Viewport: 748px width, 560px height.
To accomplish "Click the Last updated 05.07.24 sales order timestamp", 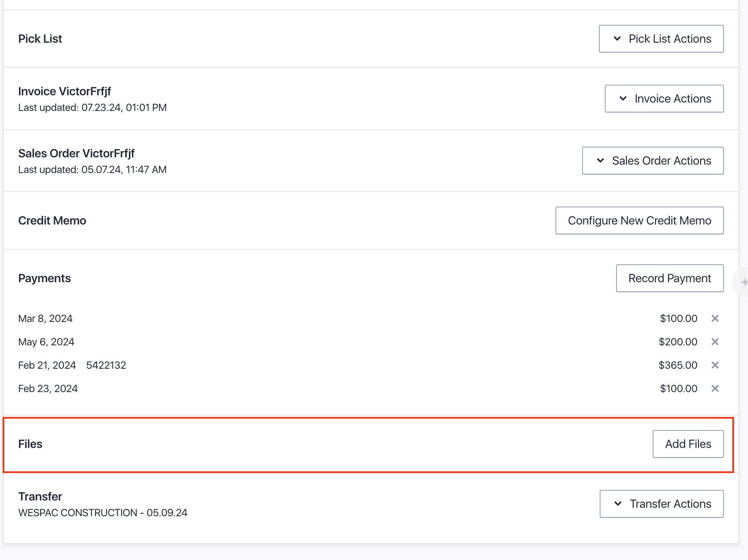I will click(x=92, y=169).
